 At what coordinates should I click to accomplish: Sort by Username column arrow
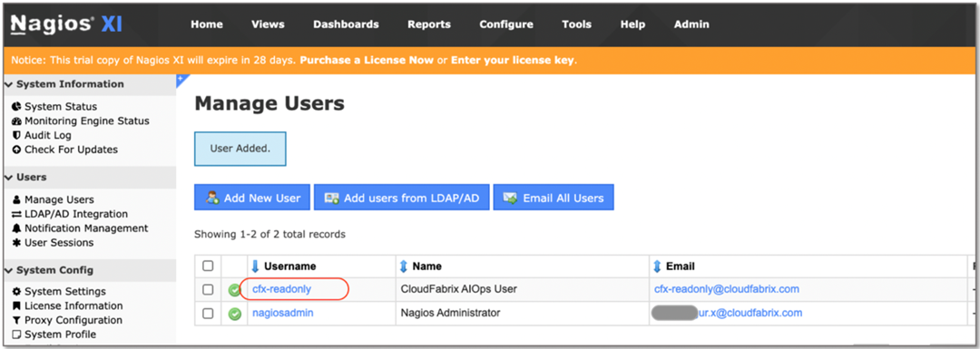coord(255,267)
